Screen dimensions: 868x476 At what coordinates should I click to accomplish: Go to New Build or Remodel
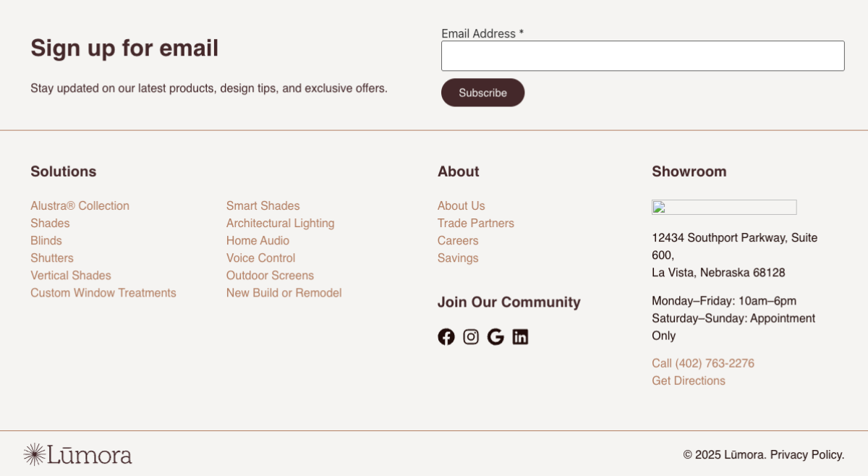click(x=284, y=293)
